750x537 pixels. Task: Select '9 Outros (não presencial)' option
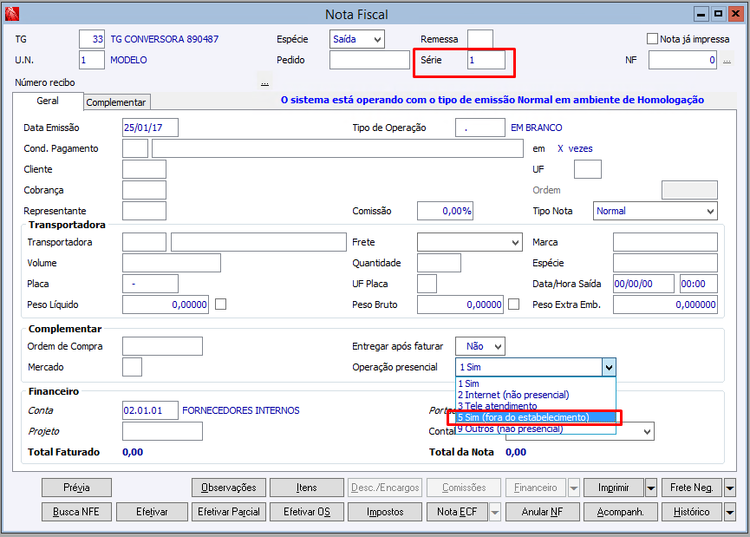point(536,428)
